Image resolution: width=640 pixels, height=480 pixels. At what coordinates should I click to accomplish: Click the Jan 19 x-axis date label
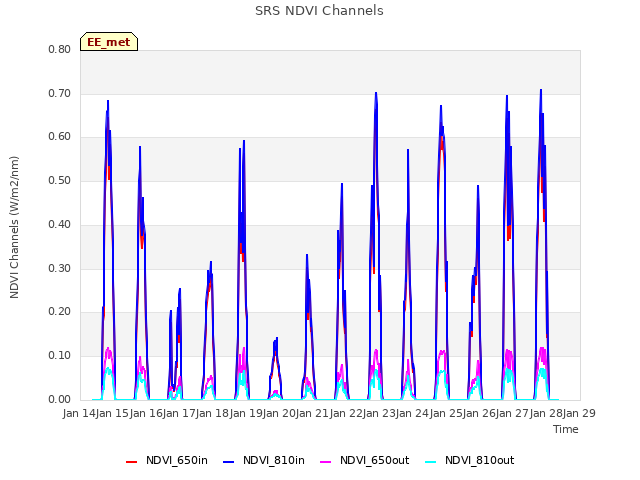tap(246, 413)
